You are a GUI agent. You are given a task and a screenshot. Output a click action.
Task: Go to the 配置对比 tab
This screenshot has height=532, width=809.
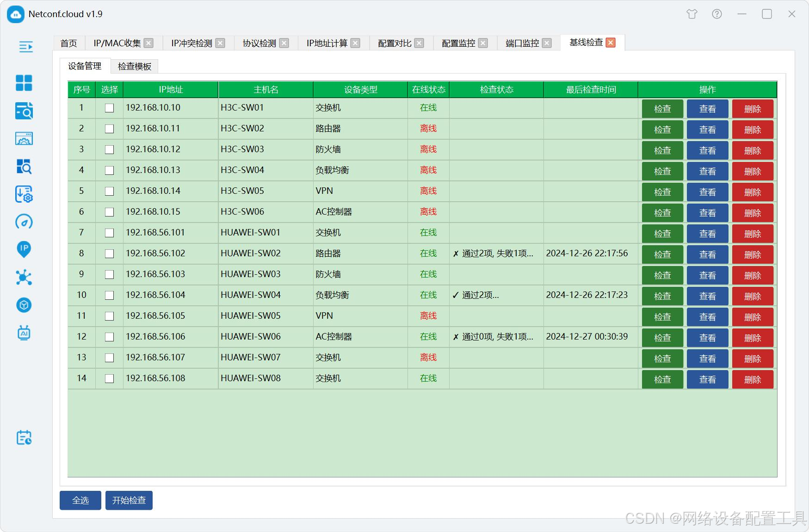(x=395, y=43)
